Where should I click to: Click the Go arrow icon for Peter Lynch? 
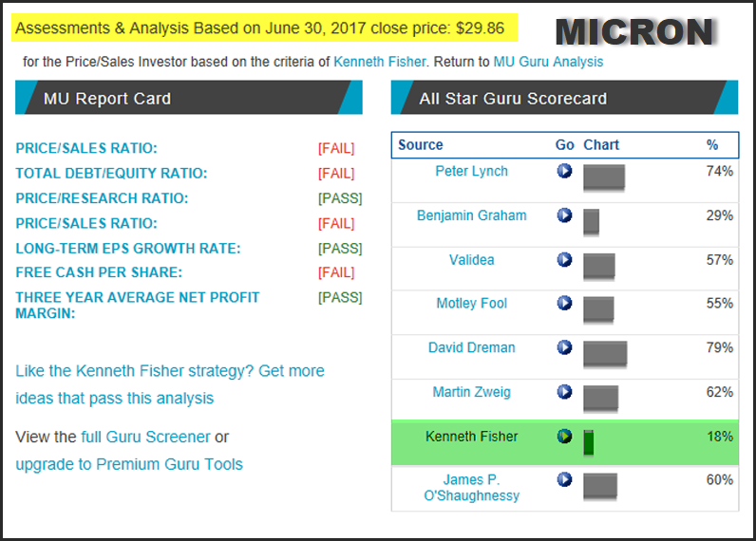coord(564,172)
